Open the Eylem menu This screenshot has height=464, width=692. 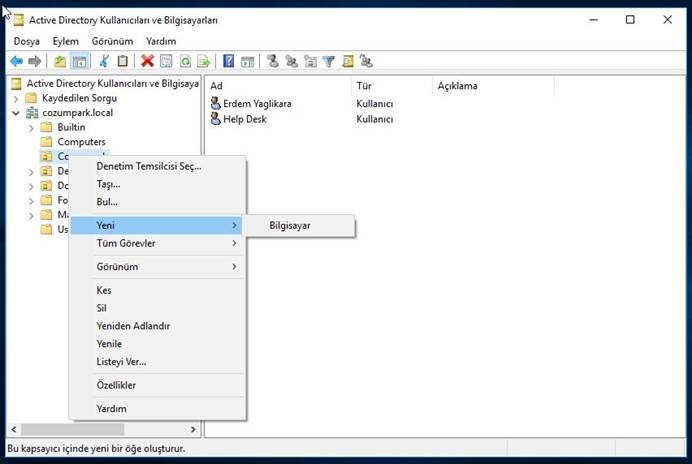(66, 41)
